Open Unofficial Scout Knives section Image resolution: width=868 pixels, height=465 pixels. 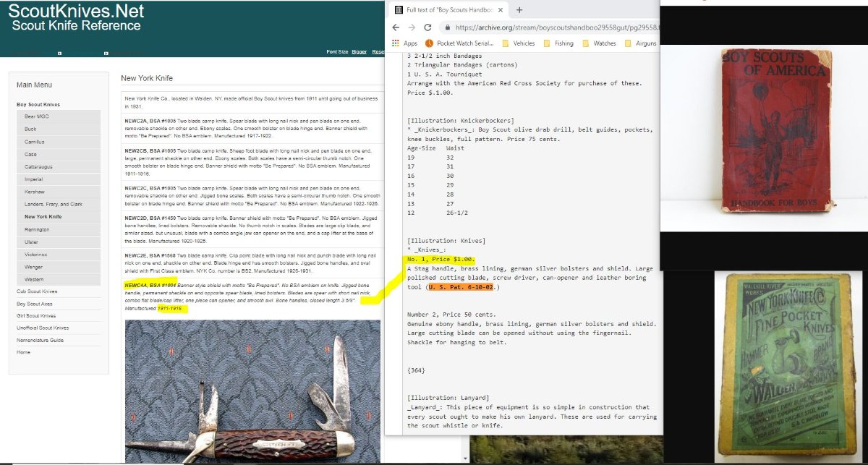coord(41,328)
